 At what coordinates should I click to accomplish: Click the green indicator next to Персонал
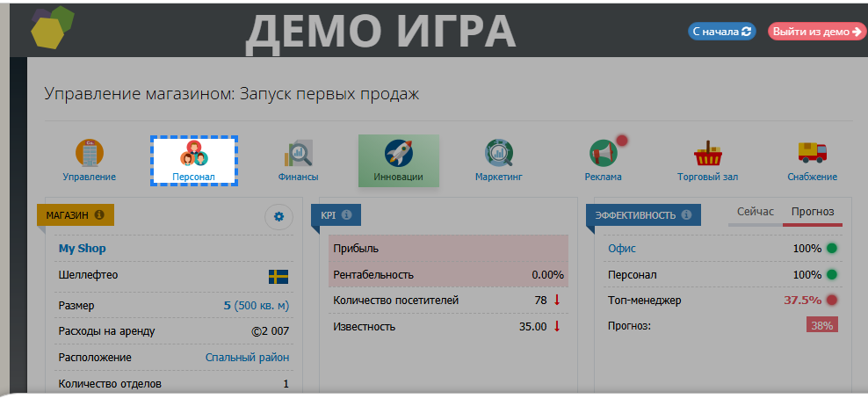click(831, 274)
